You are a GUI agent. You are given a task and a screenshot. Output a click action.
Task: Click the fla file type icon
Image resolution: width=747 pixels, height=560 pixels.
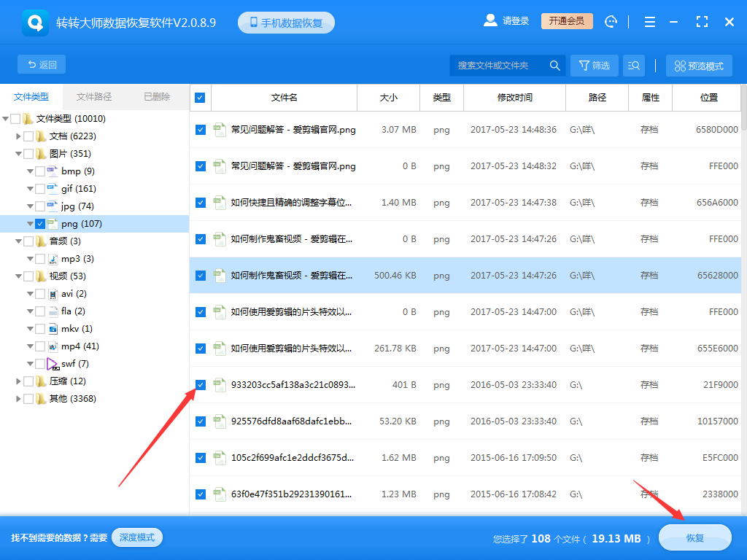pos(53,311)
